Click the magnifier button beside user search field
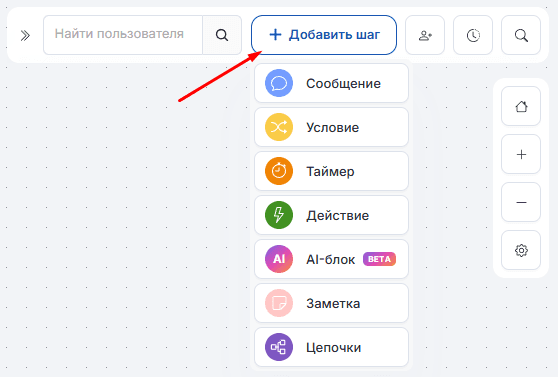The image size is (558, 377). click(222, 35)
